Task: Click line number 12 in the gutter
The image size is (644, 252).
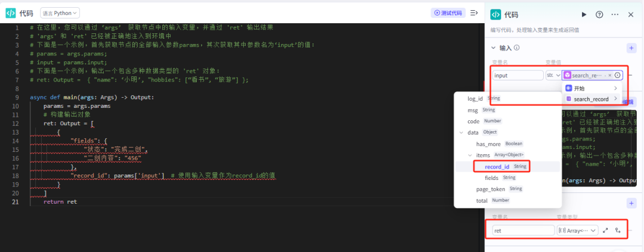Action: pos(16,123)
